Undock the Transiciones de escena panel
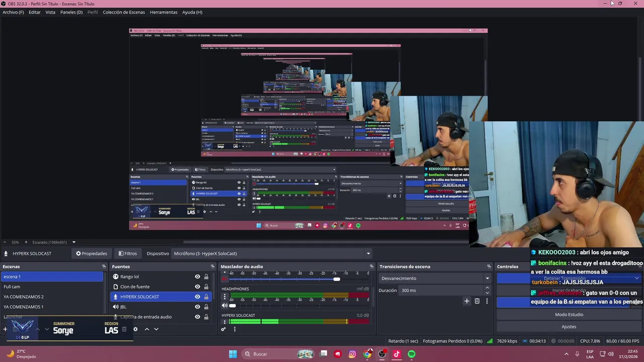Viewport: 644px width, 362px height. (489, 266)
